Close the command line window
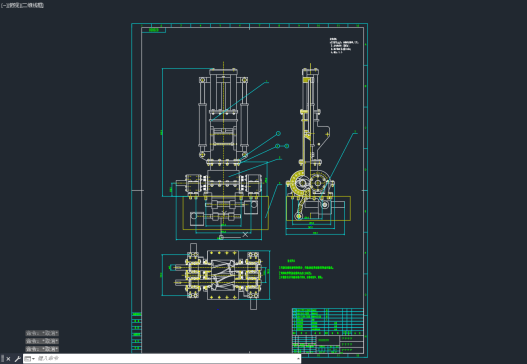The height and width of the screenshot is (364, 527). 8,359
